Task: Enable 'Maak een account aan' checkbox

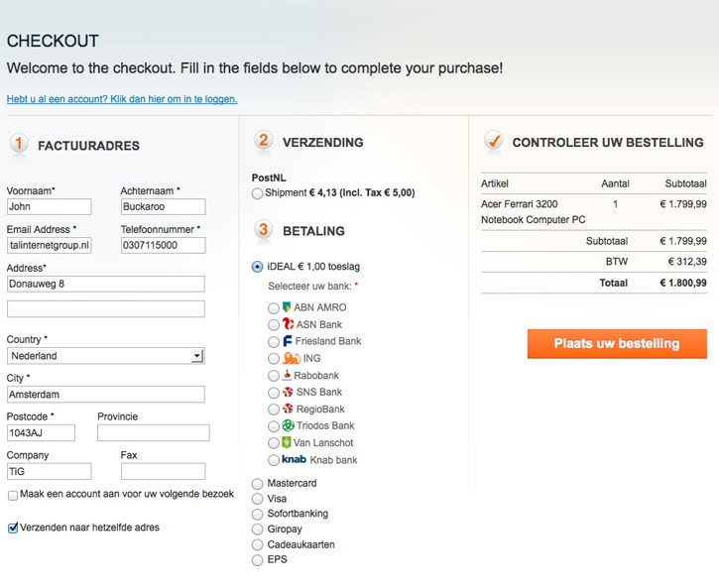Action: click(13, 495)
